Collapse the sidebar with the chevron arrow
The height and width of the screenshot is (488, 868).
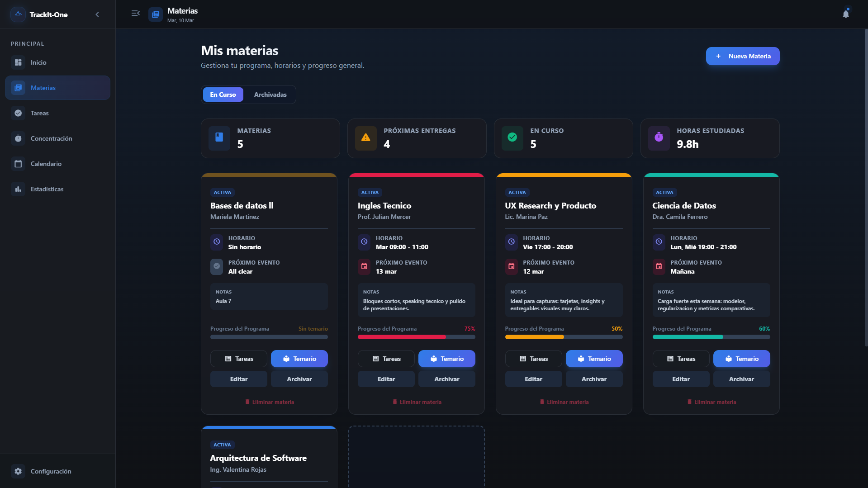[x=97, y=14]
